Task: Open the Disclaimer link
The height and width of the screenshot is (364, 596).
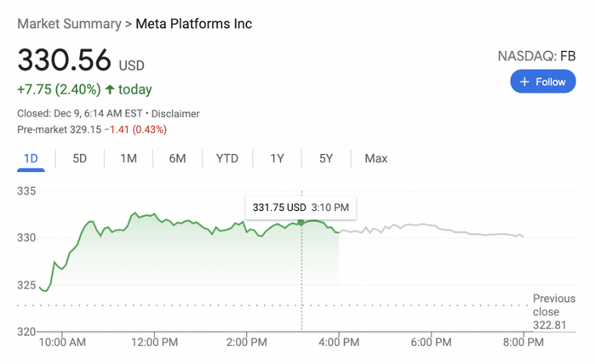Action: (176, 113)
